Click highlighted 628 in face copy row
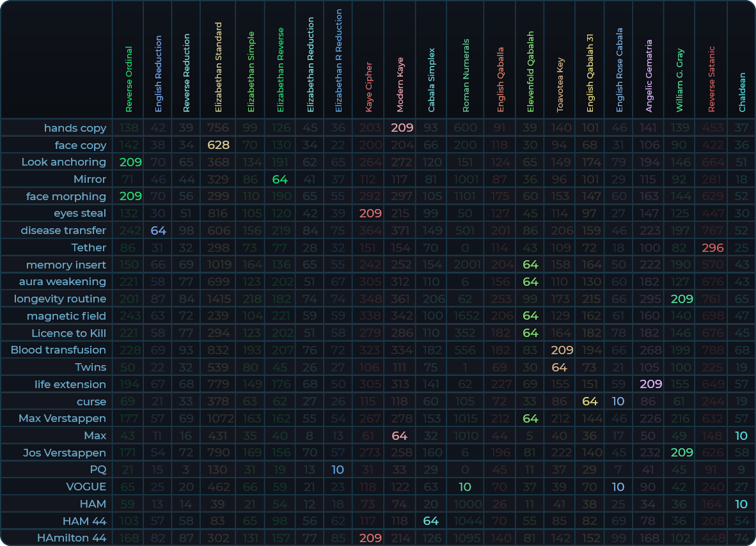The width and height of the screenshot is (756, 546). tap(218, 145)
